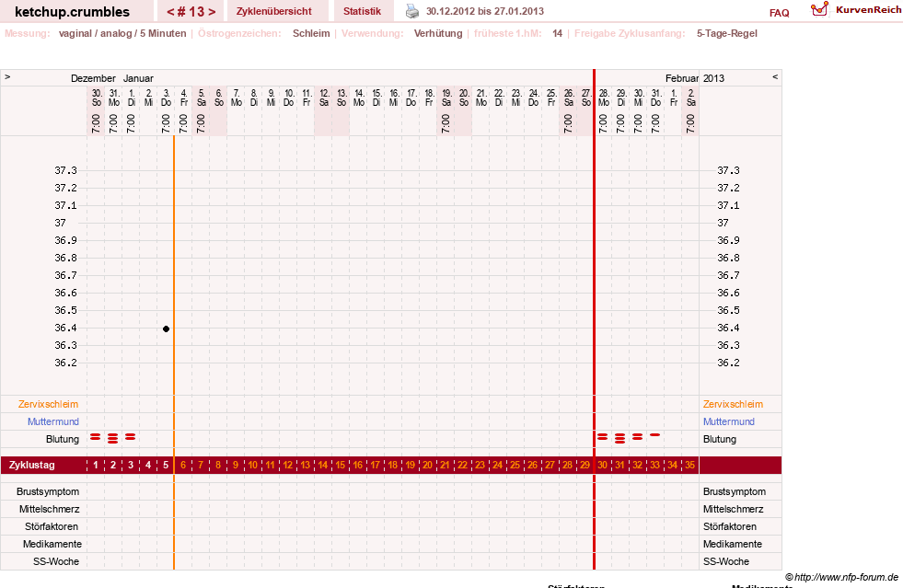Click the date range 30.12.2012 bis 27.01.2013
Viewport: 903px width, 588px height.
pyautogui.click(x=485, y=11)
